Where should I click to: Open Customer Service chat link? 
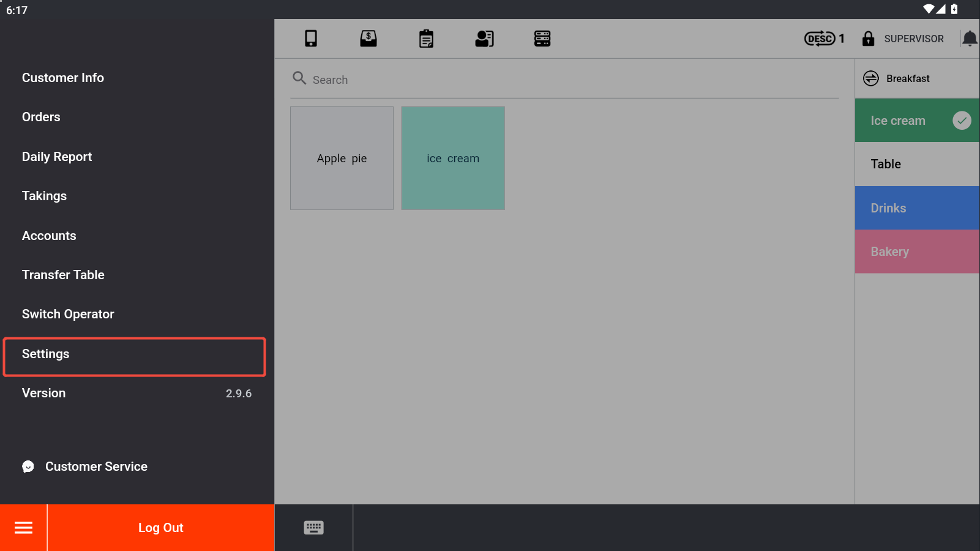pos(95,467)
